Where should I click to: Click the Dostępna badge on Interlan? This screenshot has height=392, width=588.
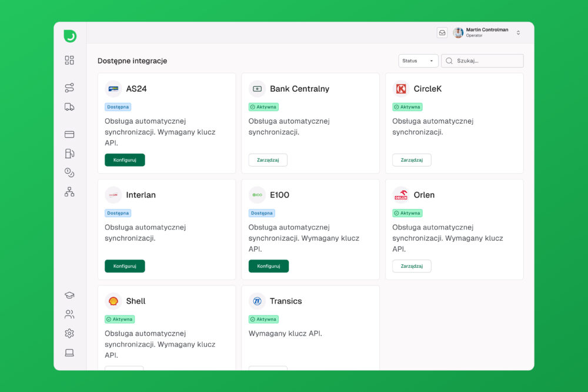click(x=118, y=213)
